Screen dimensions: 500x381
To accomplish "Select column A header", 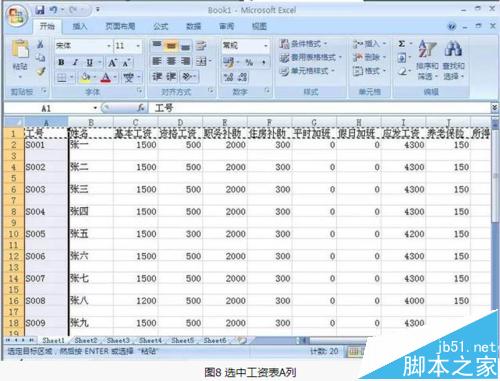I will click(x=46, y=122).
